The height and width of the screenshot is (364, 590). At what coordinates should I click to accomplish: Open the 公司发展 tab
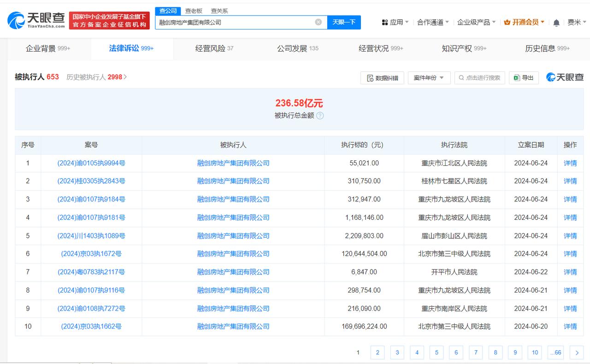click(x=297, y=48)
